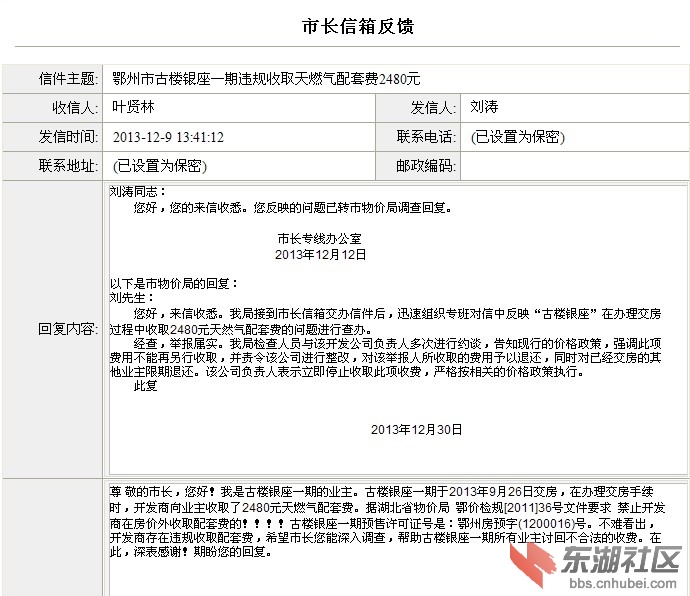
Task: Click the line 以下是市物价局的回复：
Action: click(x=174, y=283)
